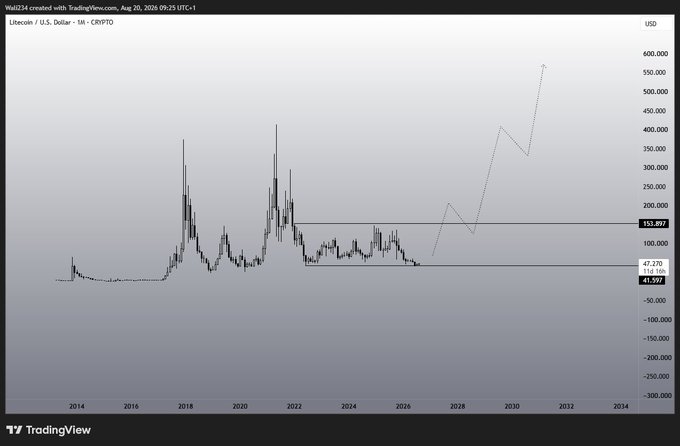Click the header text crediting TradingView.com
This screenshot has width=680, height=446.
pyautogui.click(x=100, y=8)
